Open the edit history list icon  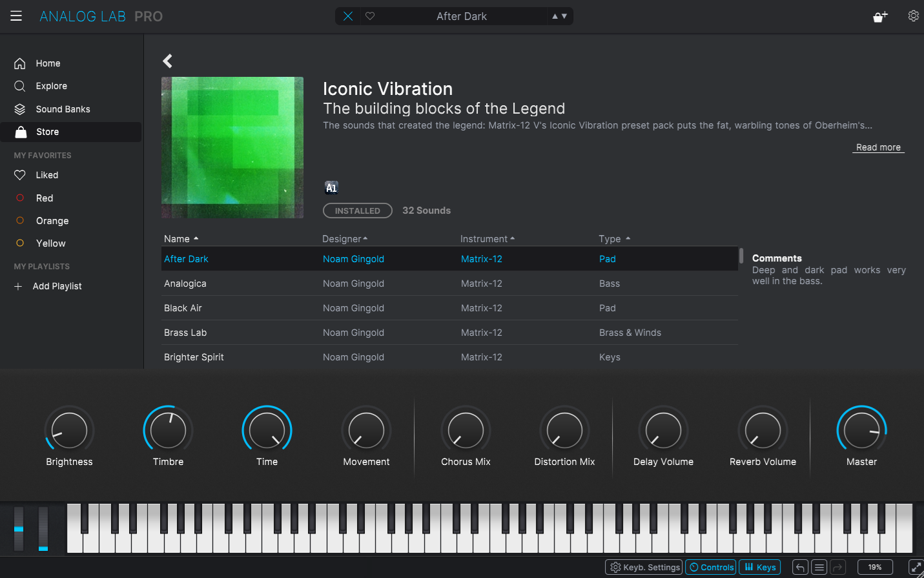pyautogui.click(x=819, y=567)
